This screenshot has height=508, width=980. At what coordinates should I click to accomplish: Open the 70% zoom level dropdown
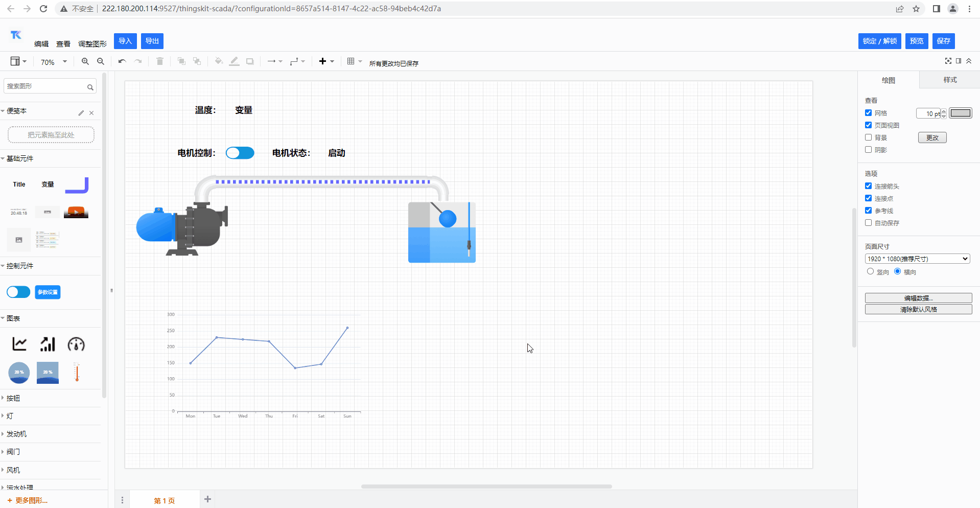(54, 62)
